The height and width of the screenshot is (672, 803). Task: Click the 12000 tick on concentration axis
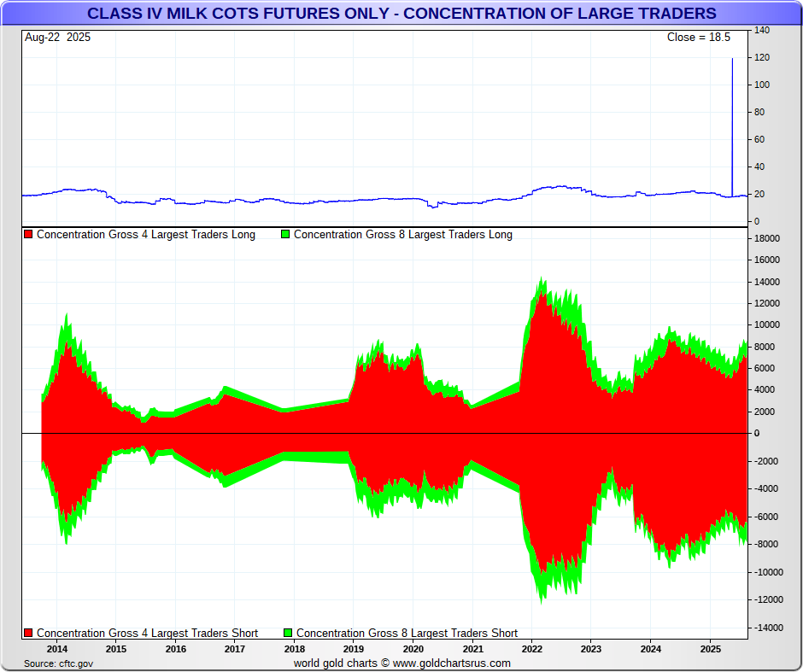[x=767, y=303]
